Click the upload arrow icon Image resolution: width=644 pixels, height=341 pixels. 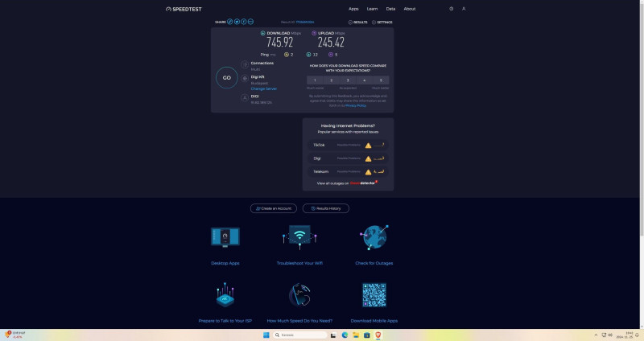click(314, 33)
